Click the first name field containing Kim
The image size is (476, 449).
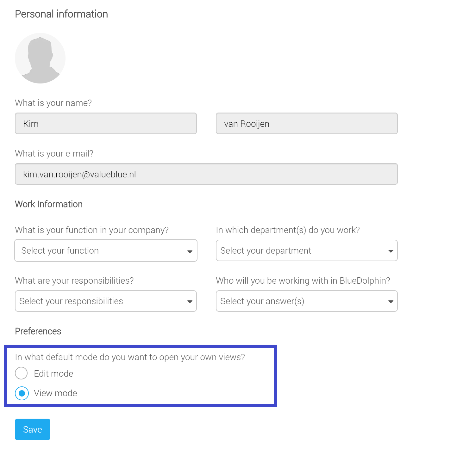click(x=106, y=123)
